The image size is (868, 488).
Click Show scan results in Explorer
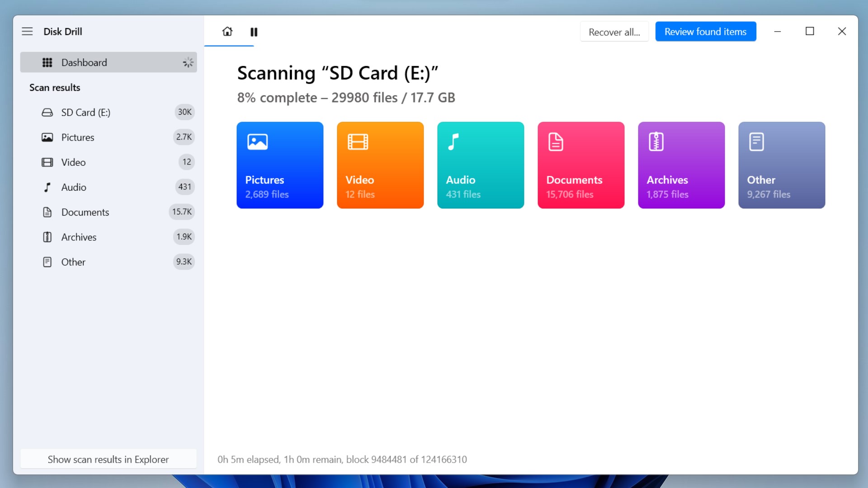click(108, 459)
